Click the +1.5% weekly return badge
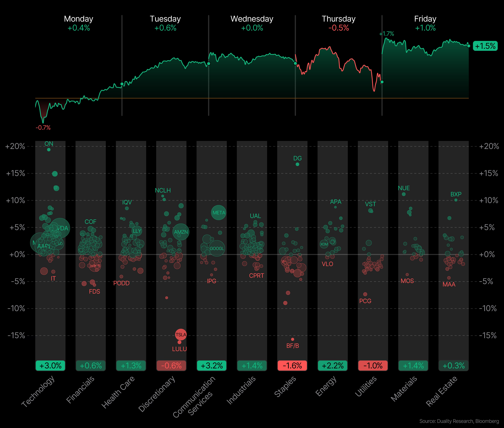This screenshot has width=504, height=428. click(485, 46)
